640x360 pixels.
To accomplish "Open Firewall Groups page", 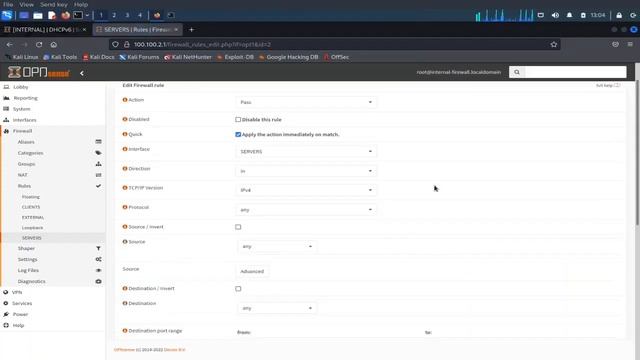I will [26, 164].
